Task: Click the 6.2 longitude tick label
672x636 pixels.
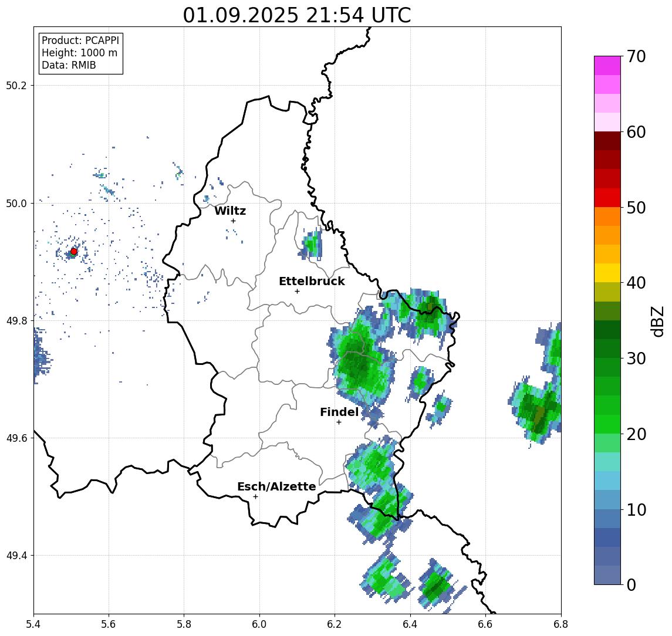Action: [335, 624]
